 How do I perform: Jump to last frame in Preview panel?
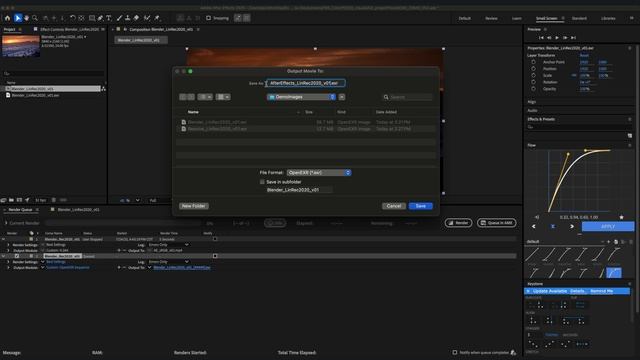click(x=573, y=38)
